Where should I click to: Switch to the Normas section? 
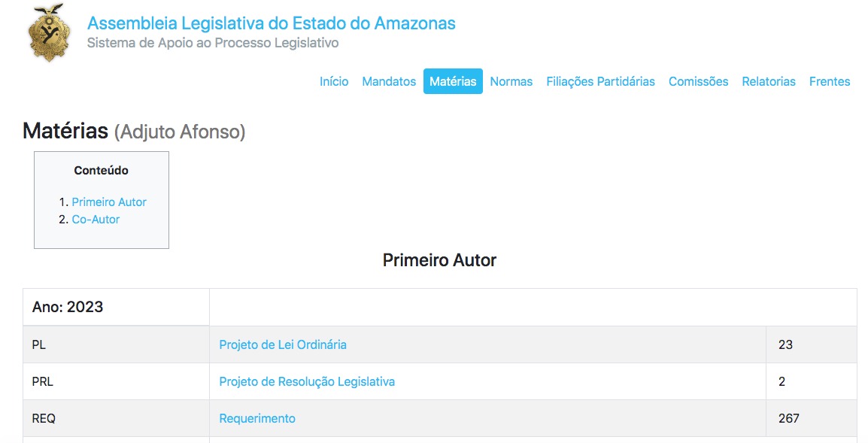coord(511,81)
